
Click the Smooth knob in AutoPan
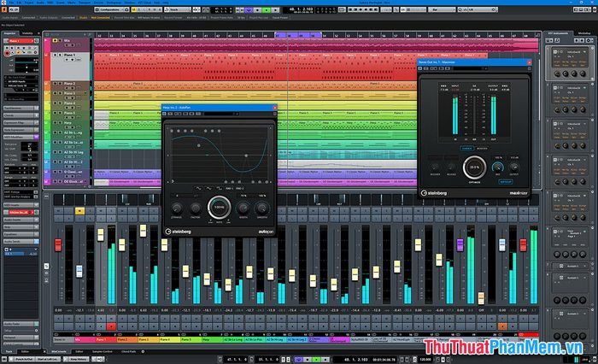pos(262,208)
